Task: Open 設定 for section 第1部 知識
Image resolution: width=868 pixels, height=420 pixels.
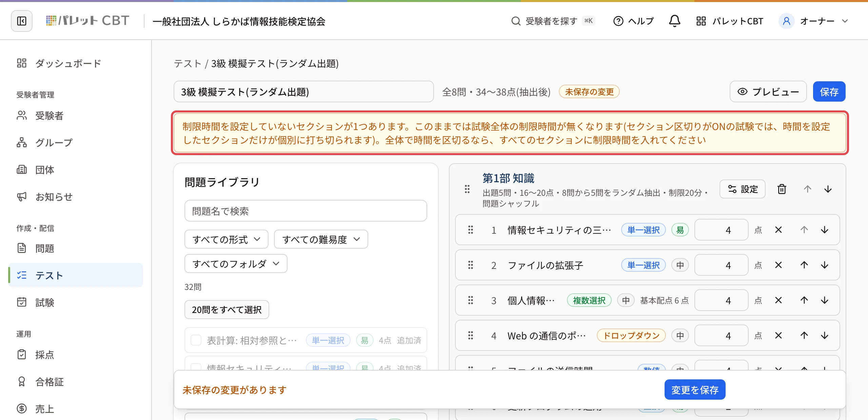Action: click(743, 189)
